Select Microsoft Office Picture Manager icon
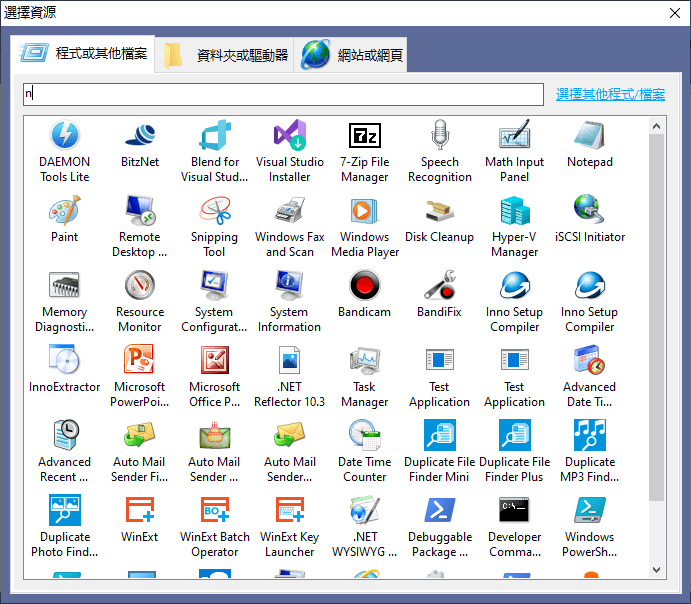691x604 pixels. 215,360
